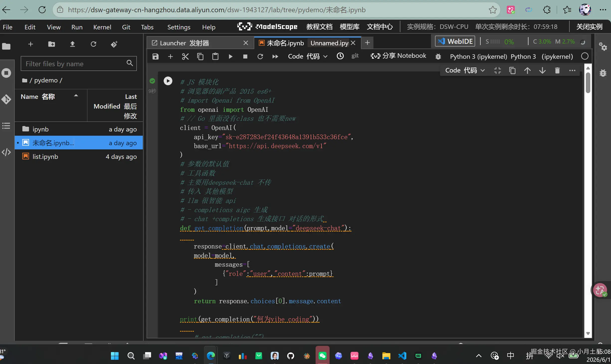Screen dimensions: 611x364
Task: Navigate to pydemo breadcrumb folder
Action: pos(46,80)
